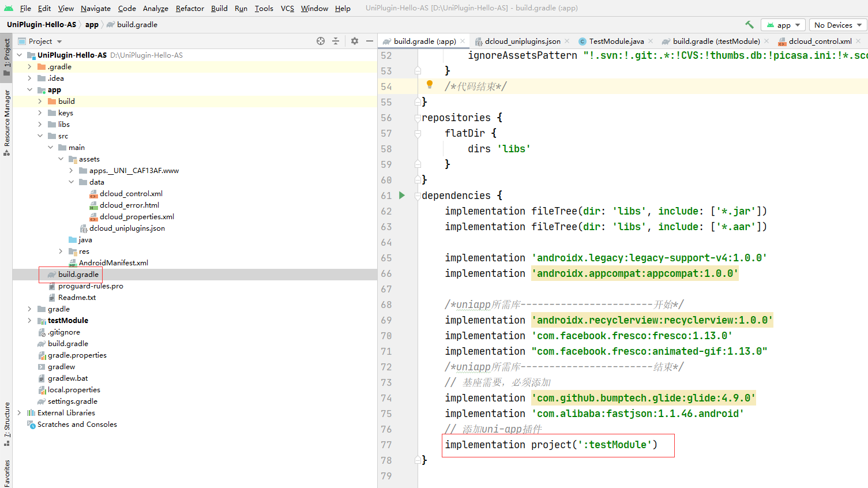Open the Refactor menu
Viewport: 868px width, 488px height.
click(x=190, y=8)
